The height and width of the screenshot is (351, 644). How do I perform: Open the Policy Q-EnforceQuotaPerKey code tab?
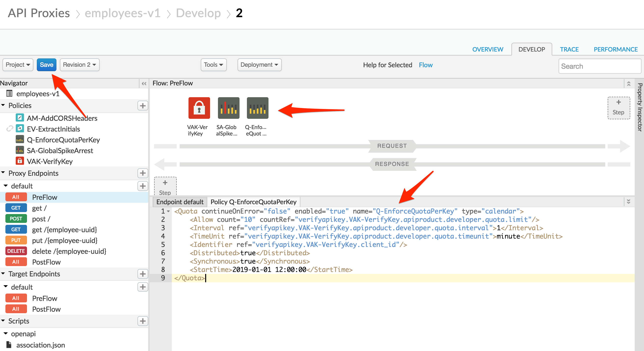(x=253, y=202)
